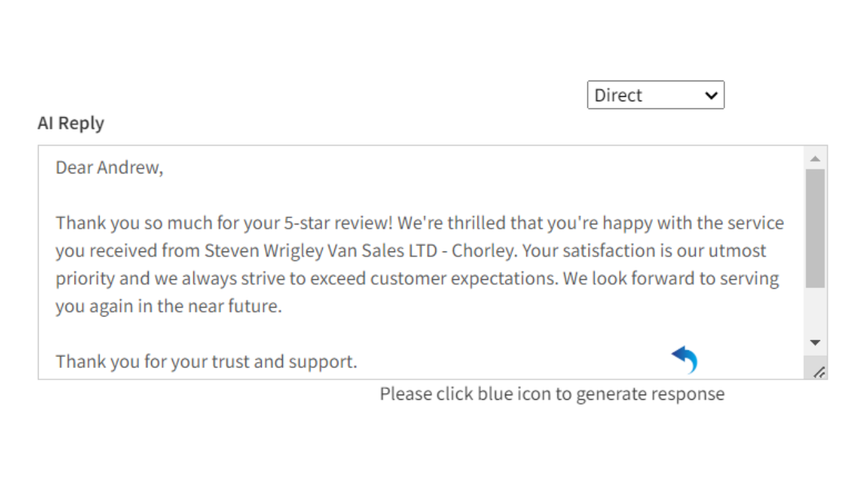Click the textarea resize handle in the corner

819,371
